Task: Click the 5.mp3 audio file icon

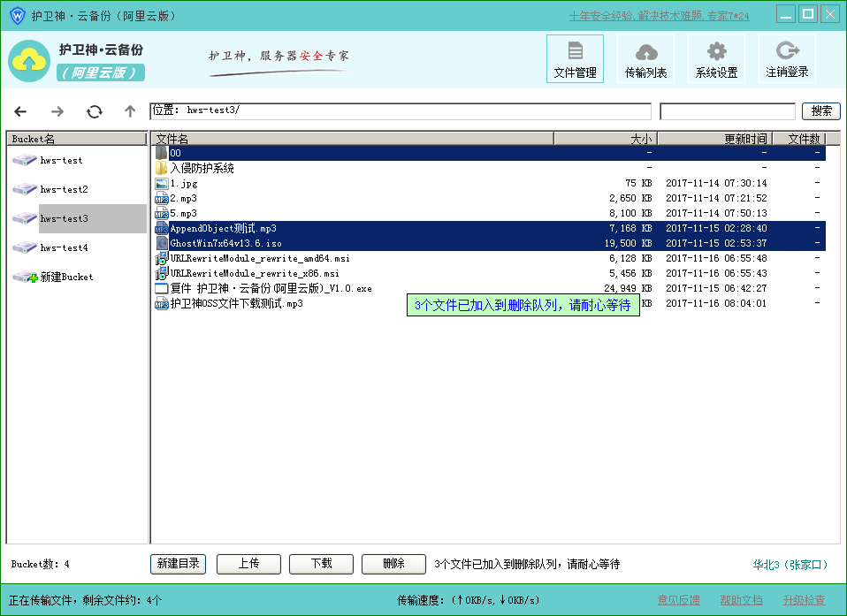Action: pyautogui.click(x=161, y=213)
